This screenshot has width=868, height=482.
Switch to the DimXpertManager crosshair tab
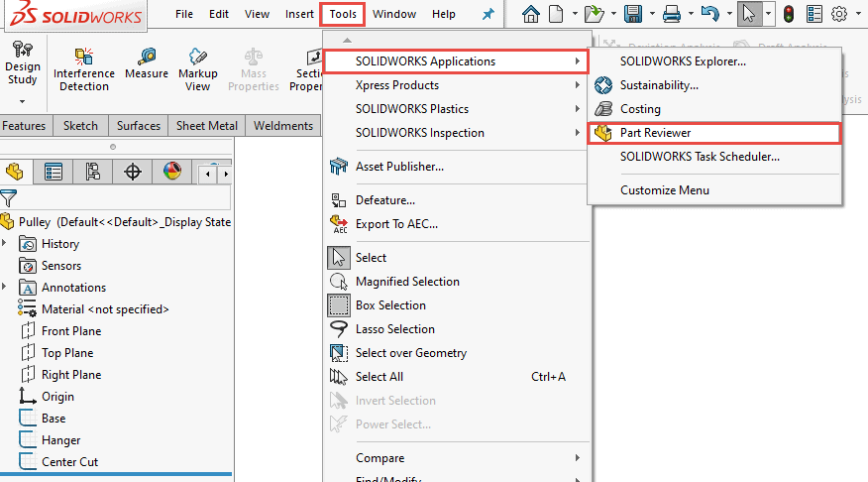(133, 172)
